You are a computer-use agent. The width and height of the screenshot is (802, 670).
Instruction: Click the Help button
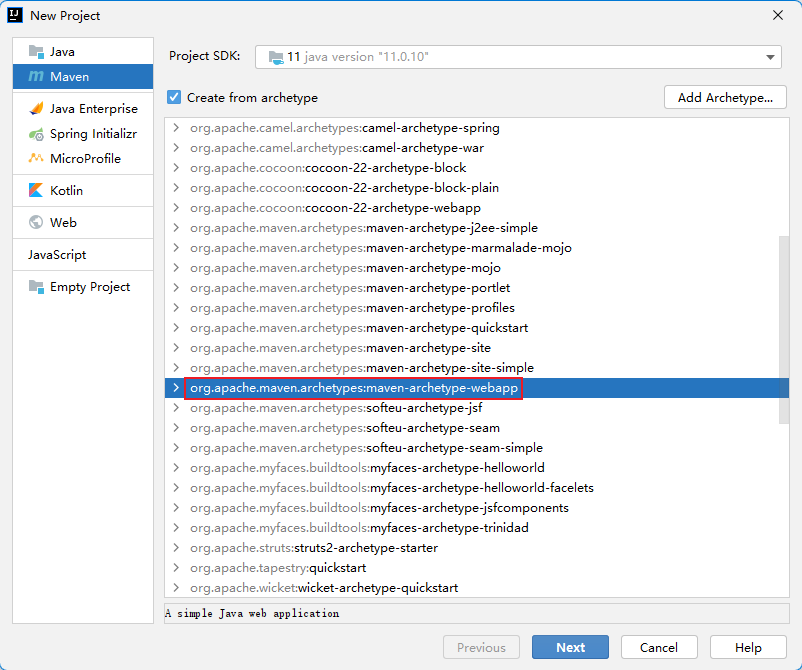(x=748, y=647)
